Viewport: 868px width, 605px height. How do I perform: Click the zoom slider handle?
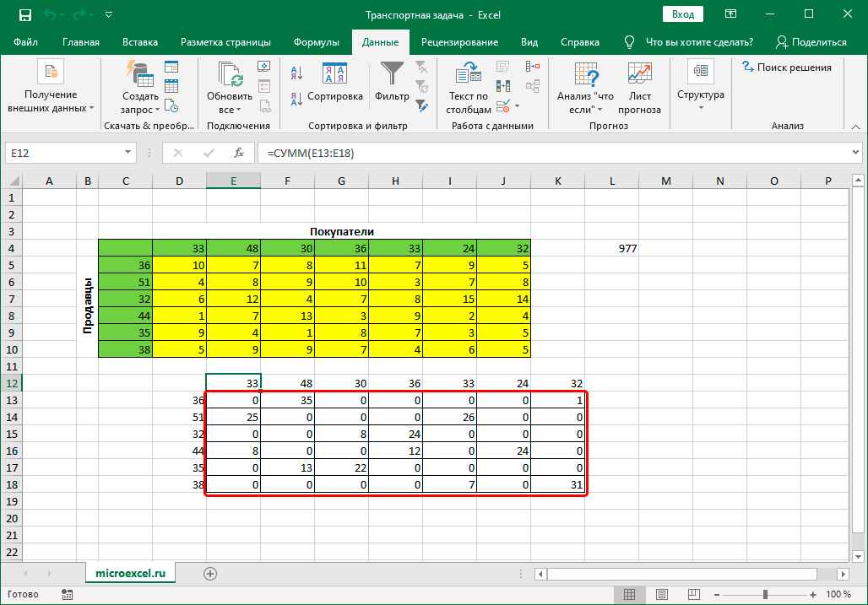coord(765,595)
